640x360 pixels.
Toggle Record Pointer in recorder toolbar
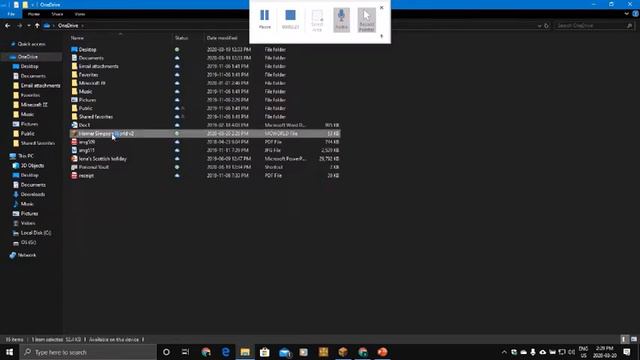pos(367,19)
